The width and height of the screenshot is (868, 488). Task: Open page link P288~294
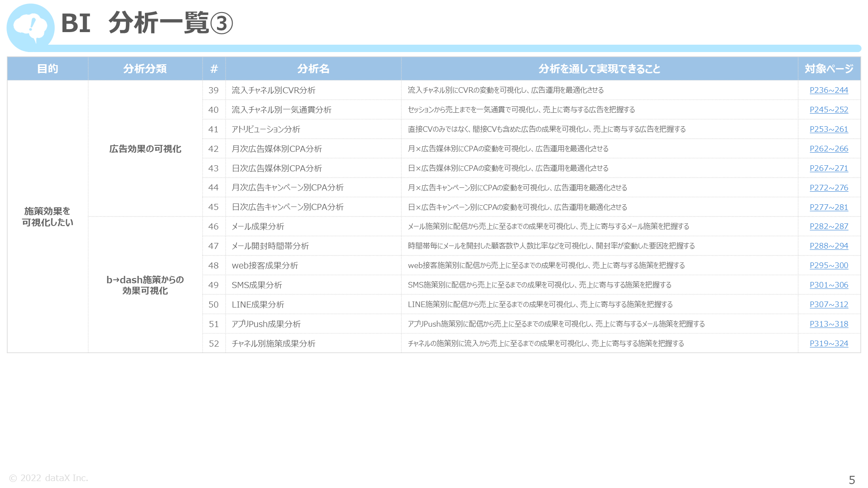[829, 246]
